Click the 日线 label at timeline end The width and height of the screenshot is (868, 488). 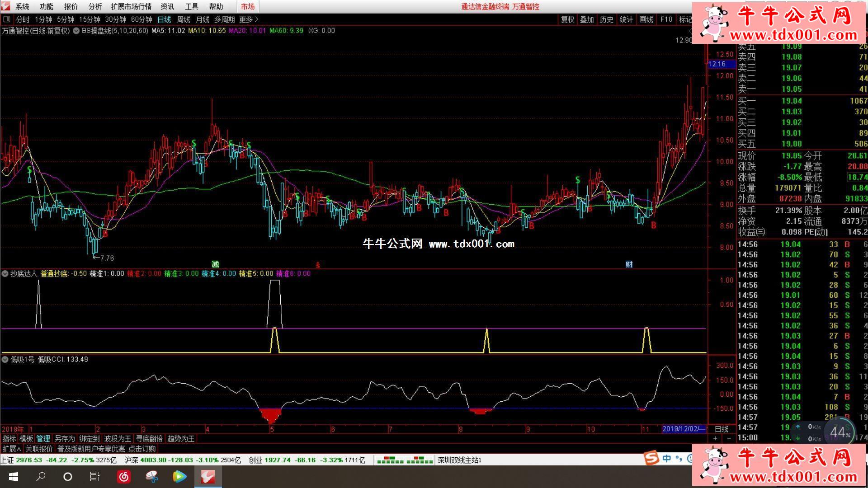(722, 429)
